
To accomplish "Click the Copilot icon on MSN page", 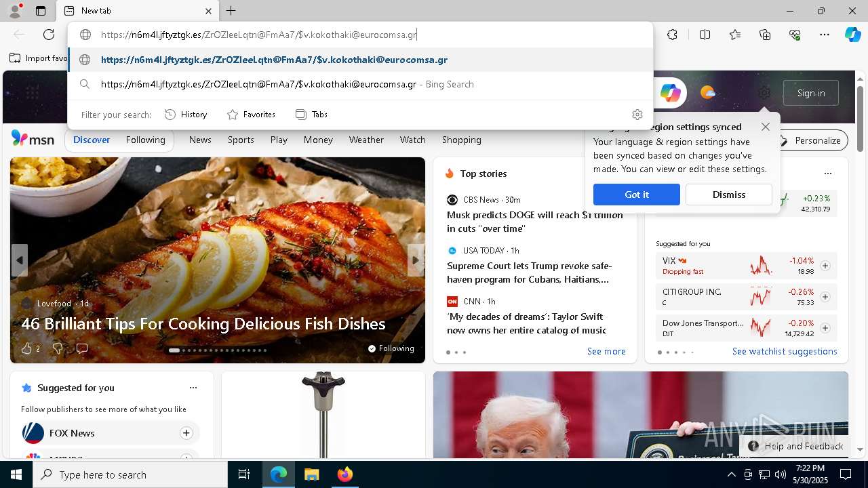I will (x=670, y=93).
